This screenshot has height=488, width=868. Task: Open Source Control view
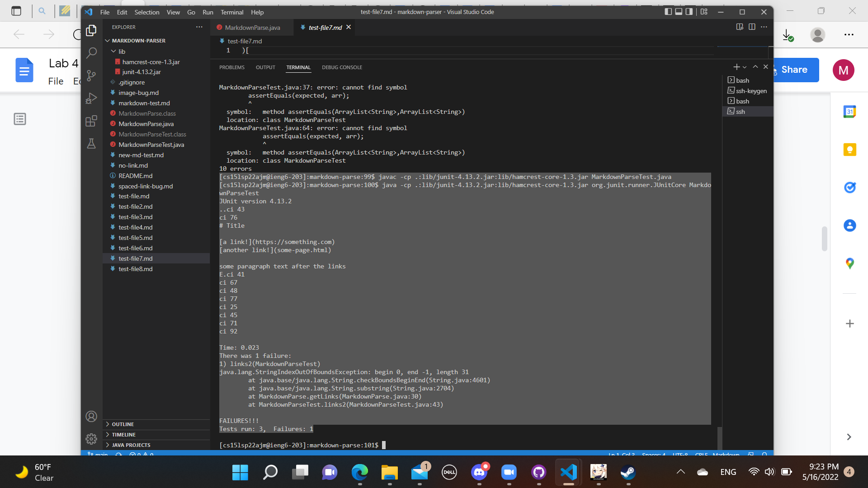pos(91,75)
